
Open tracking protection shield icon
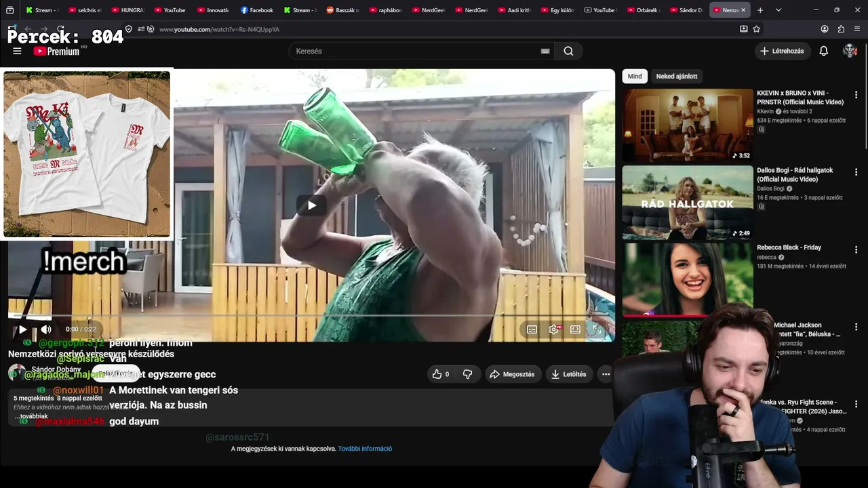[x=129, y=29]
